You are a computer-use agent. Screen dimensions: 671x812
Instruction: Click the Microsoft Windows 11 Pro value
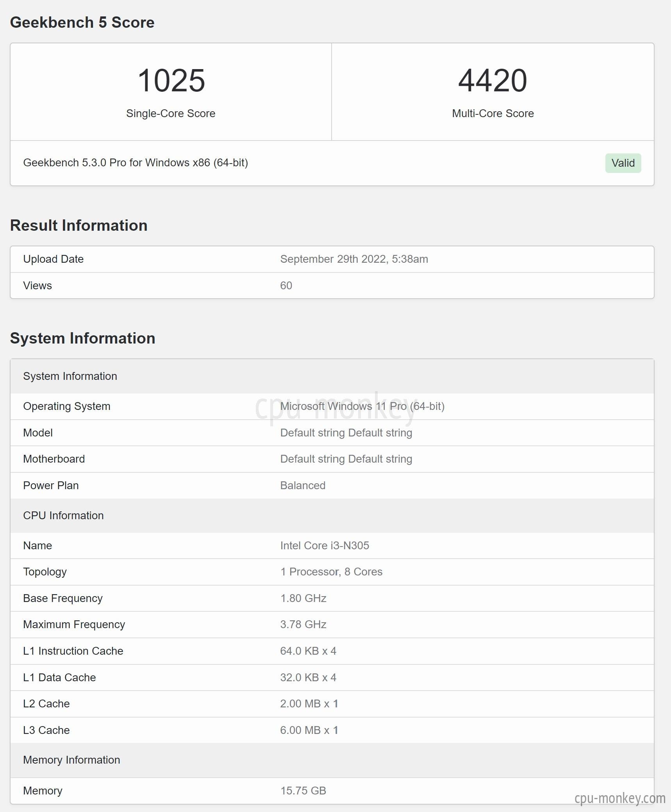coord(362,406)
